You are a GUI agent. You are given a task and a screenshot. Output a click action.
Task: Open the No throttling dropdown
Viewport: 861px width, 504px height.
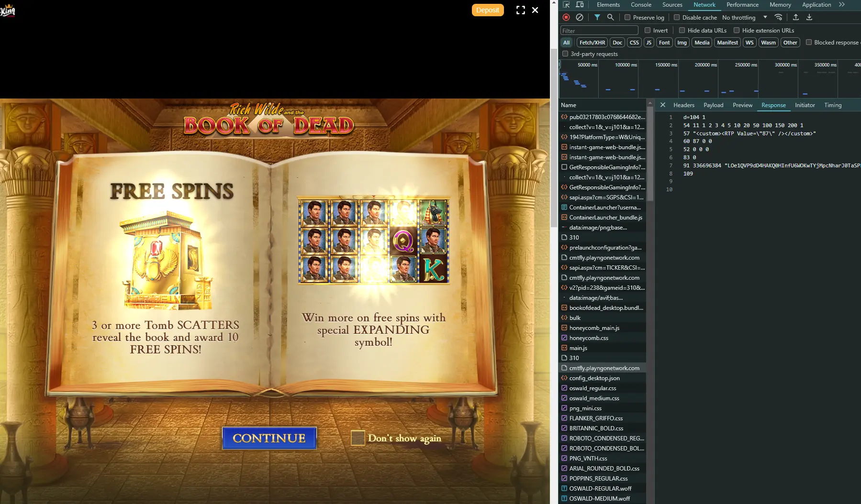[744, 17]
